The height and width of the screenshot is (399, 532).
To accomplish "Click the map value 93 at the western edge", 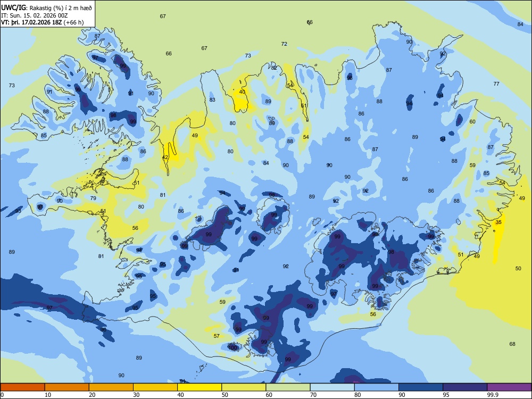I will pyautogui.click(x=18, y=211).
